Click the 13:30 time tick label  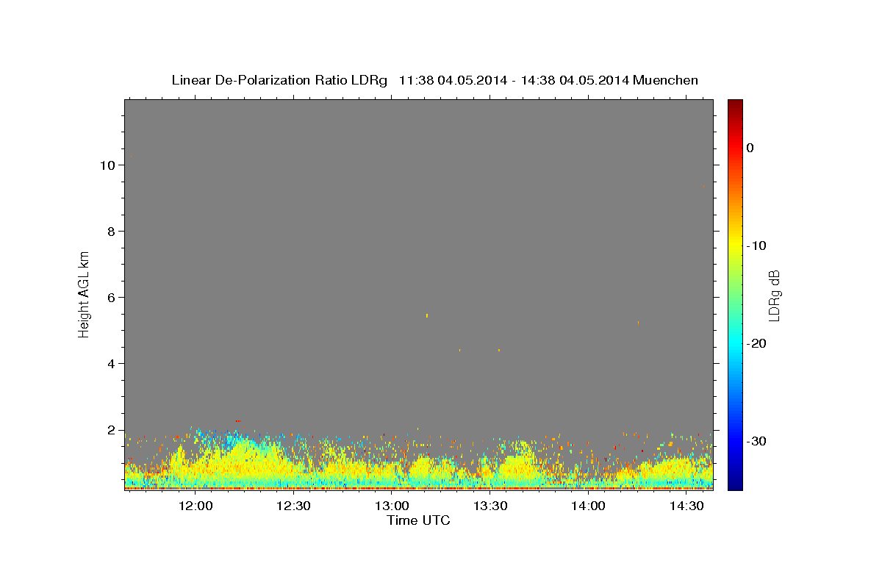(x=490, y=506)
